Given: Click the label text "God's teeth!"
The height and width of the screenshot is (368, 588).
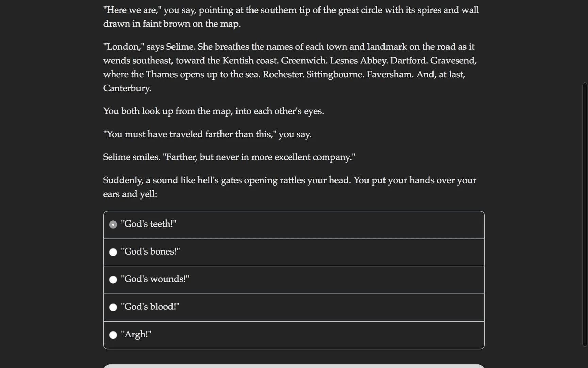Looking at the screenshot, I should pyautogui.click(x=149, y=224).
